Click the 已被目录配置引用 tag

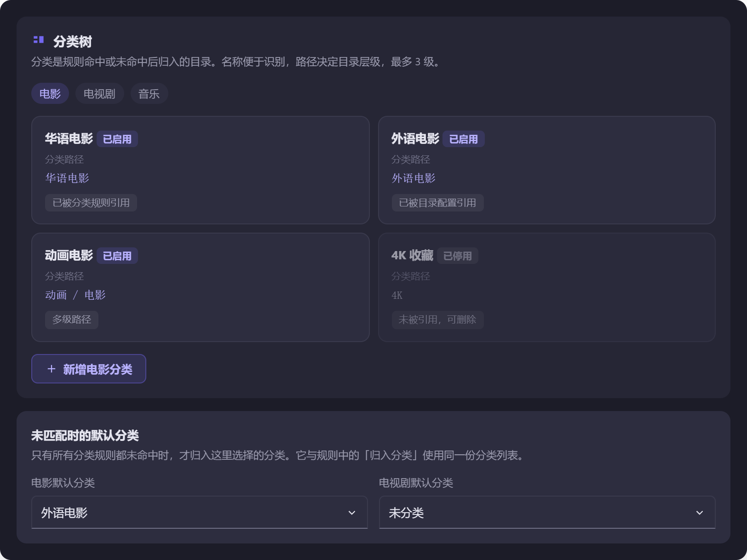pos(437,203)
